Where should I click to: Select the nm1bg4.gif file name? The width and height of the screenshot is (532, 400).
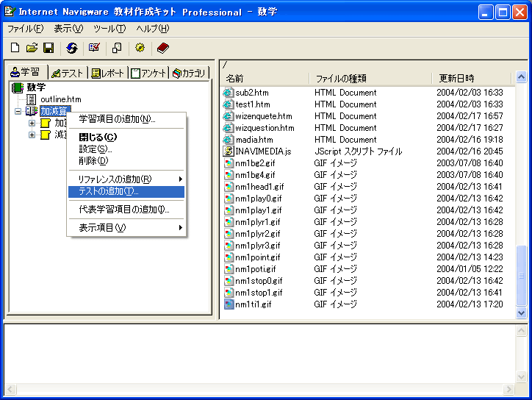tap(255, 175)
